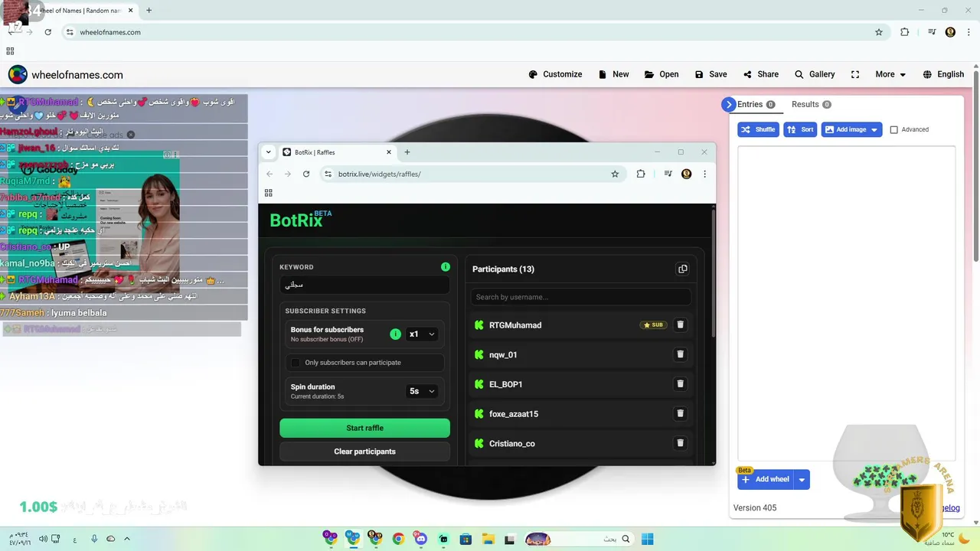Viewport: 980px width, 551px height.
Task: Click inside the entries text area
Action: click(846, 302)
